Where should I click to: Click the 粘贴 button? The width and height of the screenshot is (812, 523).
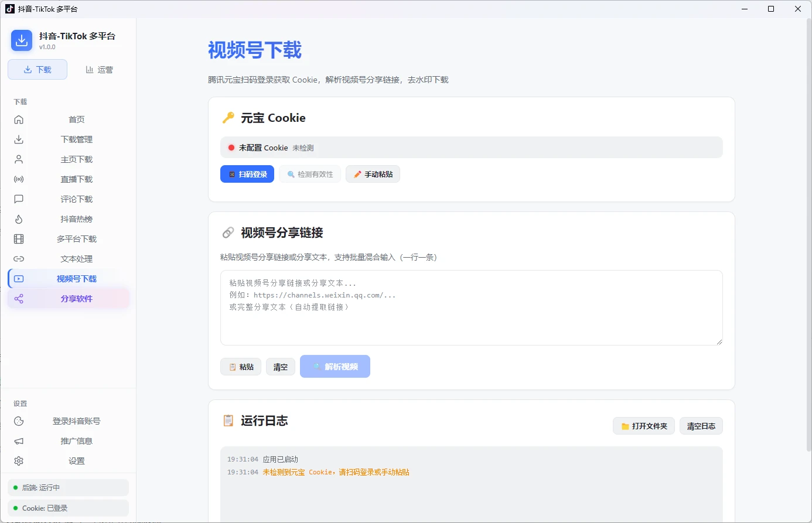pyautogui.click(x=241, y=367)
